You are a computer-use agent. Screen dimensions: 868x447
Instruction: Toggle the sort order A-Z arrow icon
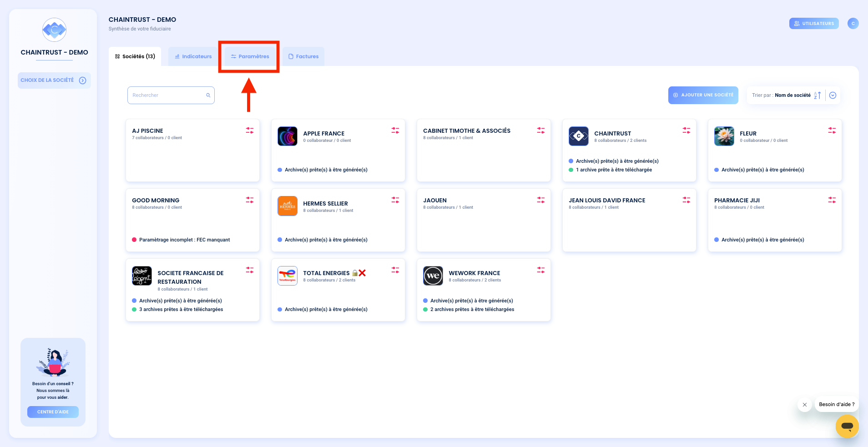818,95
